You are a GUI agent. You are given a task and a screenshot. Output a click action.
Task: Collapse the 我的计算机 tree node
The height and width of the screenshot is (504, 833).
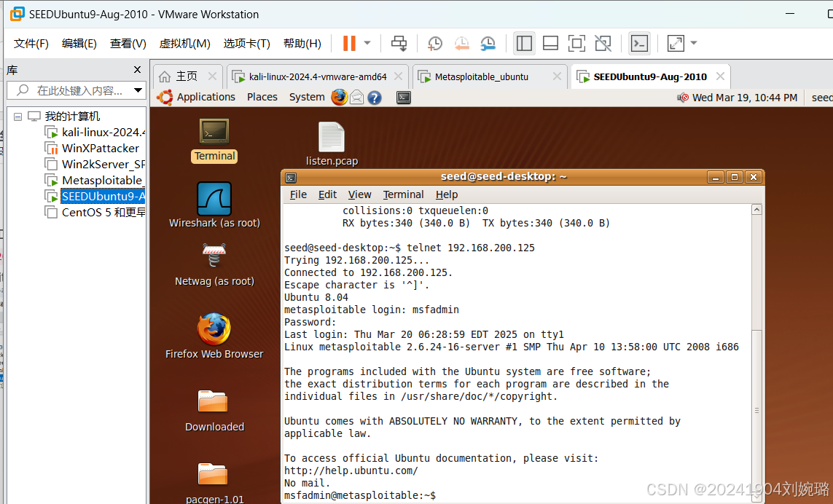(18, 117)
